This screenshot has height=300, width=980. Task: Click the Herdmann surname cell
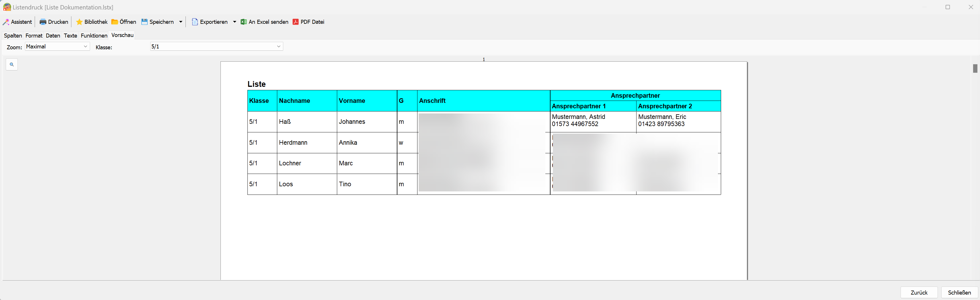(307, 143)
